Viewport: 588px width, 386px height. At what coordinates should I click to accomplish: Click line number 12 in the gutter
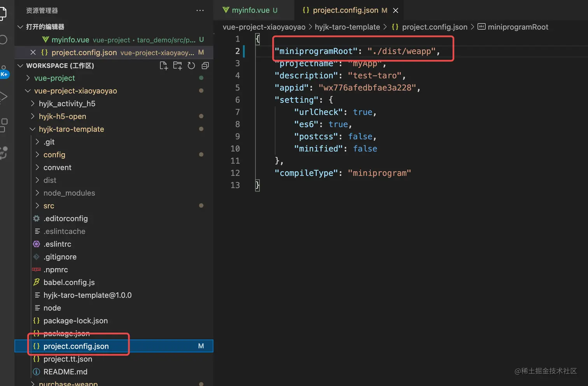[x=235, y=173]
